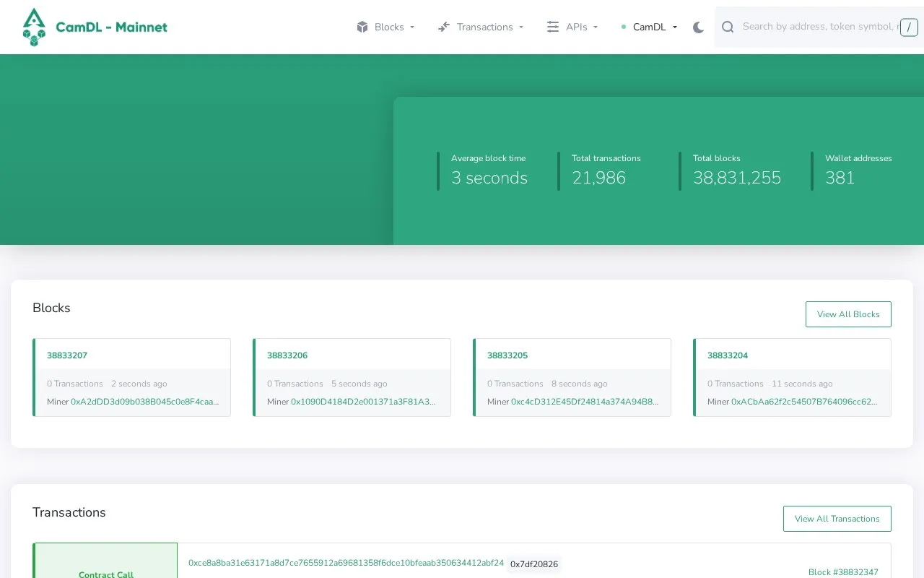Open miner address 0xc4cD312E45Df24814a374A94B8
The image size is (924, 578).
pyautogui.click(x=585, y=402)
